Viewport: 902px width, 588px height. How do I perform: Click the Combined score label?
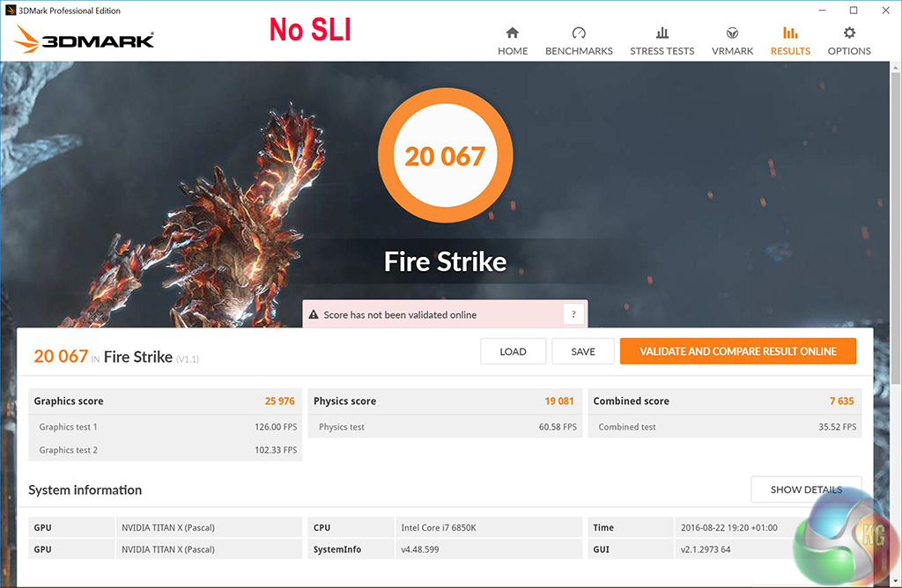pyautogui.click(x=631, y=401)
